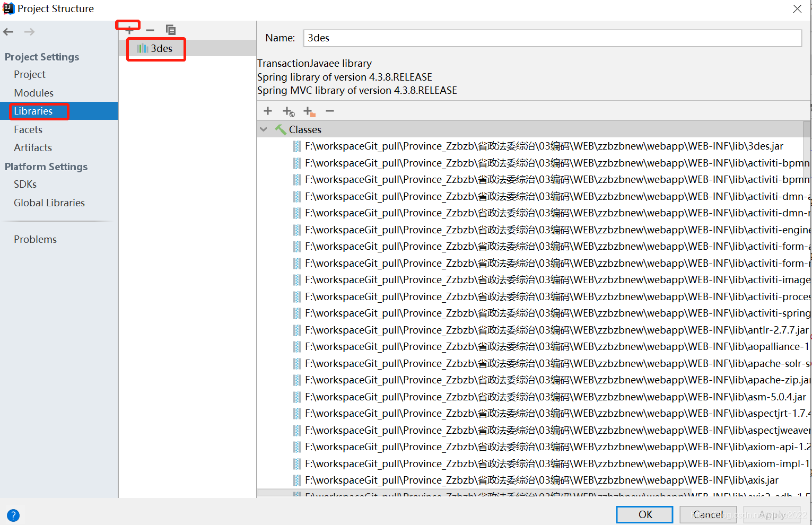The height and width of the screenshot is (525, 812).
Task: Copy the selected library
Action: tap(170, 30)
